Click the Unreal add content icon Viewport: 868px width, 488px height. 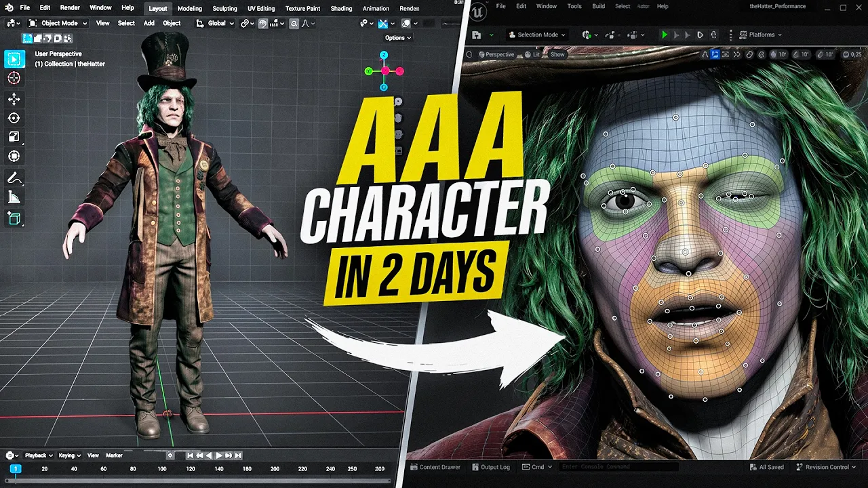587,35
